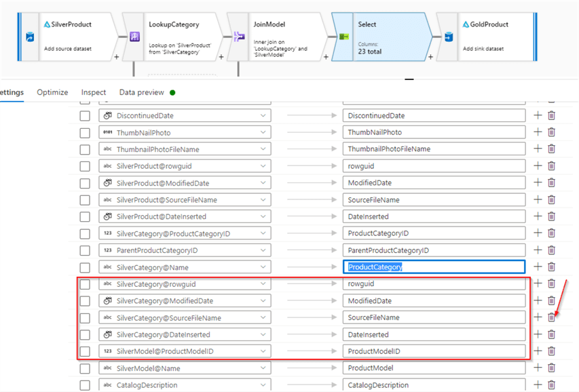This screenshot has height=392, width=579.
Task: Click the Inspect tab label
Action: [93, 92]
